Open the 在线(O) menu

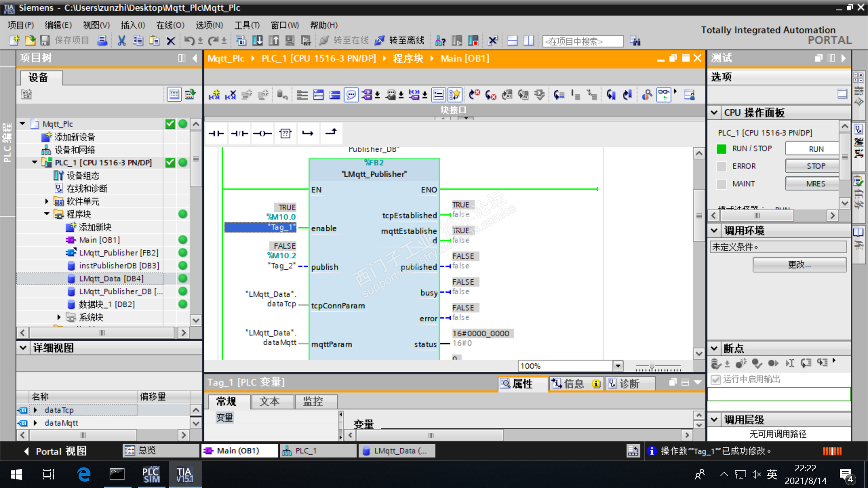click(170, 25)
